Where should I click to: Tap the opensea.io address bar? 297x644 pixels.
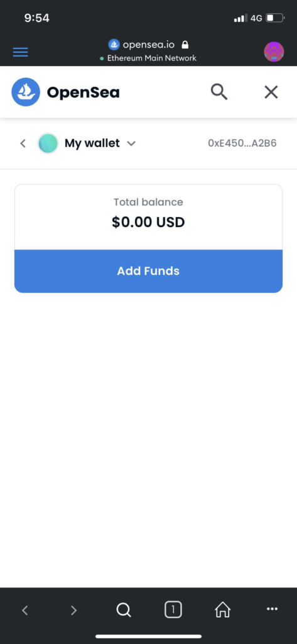[148, 45]
